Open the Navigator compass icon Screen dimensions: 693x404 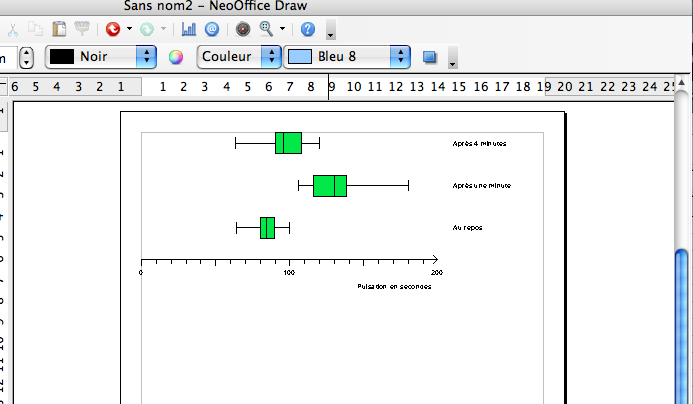coord(243,29)
